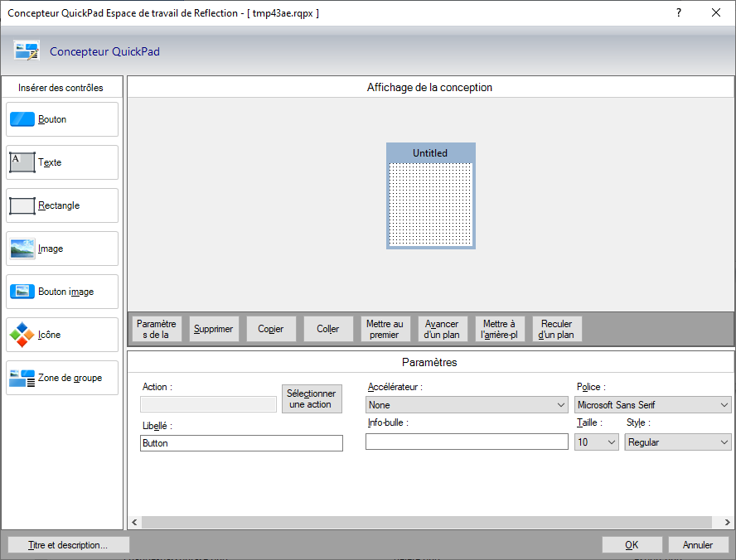Open the Taille size dropdown

(x=596, y=442)
